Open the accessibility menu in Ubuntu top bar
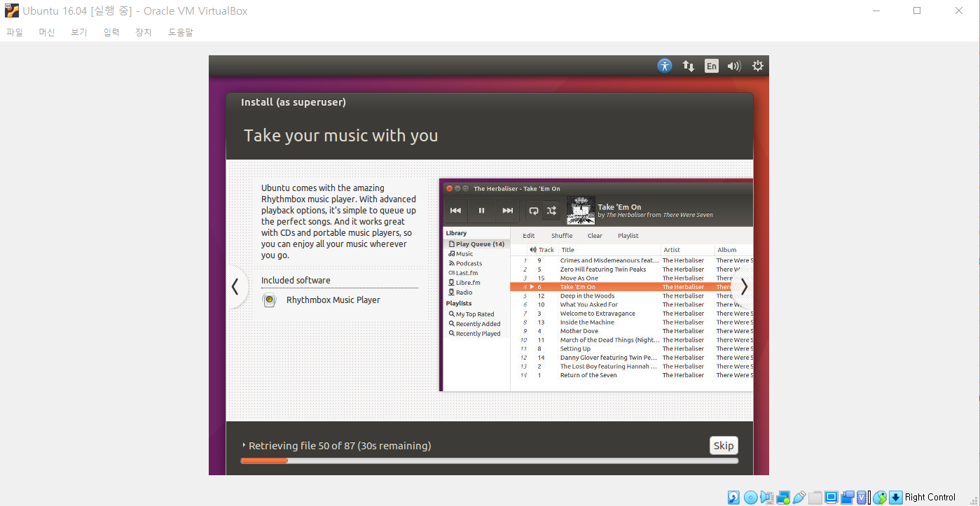Viewport: 980px width, 506px height. pyautogui.click(x=664, y=66)
